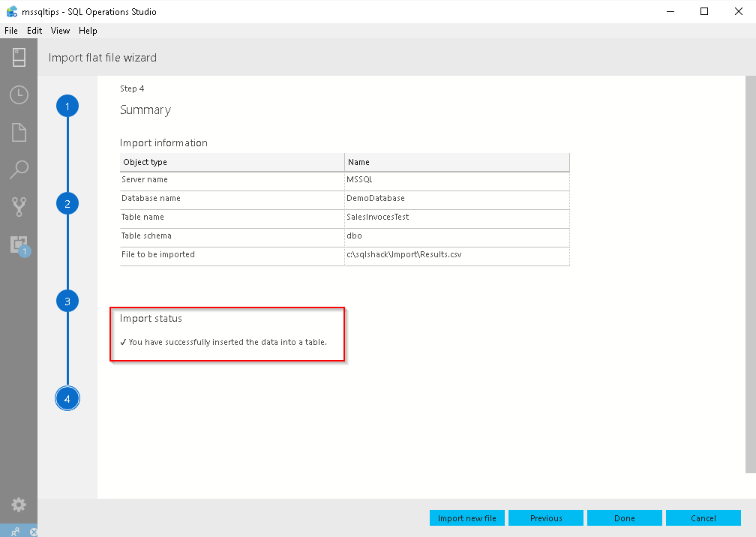756x537 pixels.
Task: Jump to wizard step 1 circle
Action: 67,106
